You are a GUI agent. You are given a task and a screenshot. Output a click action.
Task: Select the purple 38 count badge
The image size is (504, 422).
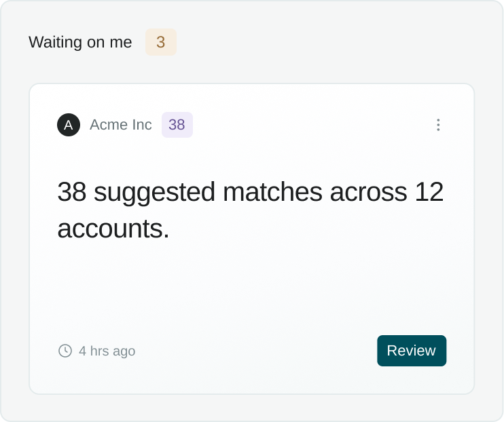click(x=177, y=125)
